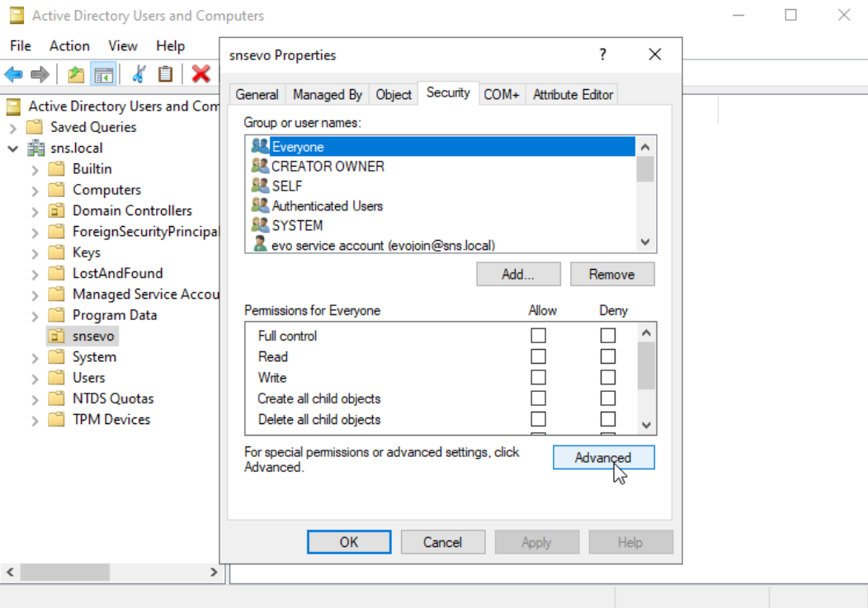The image size is (868, 608).
Task: Click the Back arrow toolbar icon
Action: coord(13,73)
